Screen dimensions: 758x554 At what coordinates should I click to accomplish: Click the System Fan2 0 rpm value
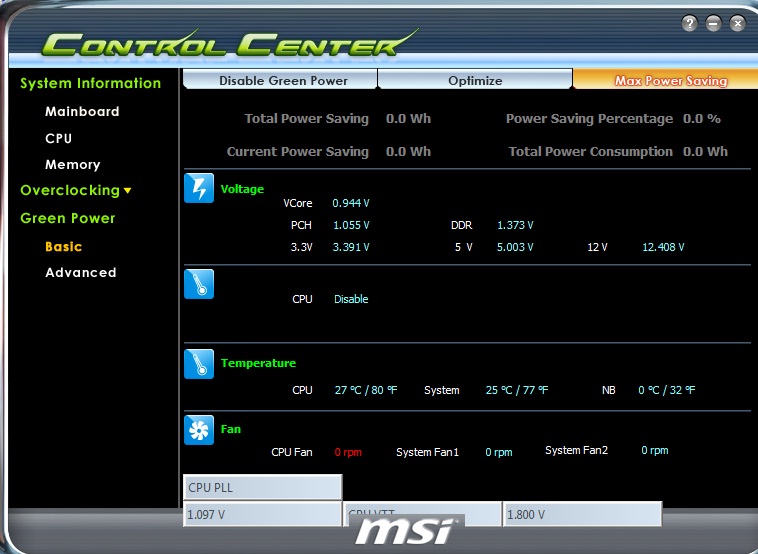pyautogui.click(x=655, y=451)
